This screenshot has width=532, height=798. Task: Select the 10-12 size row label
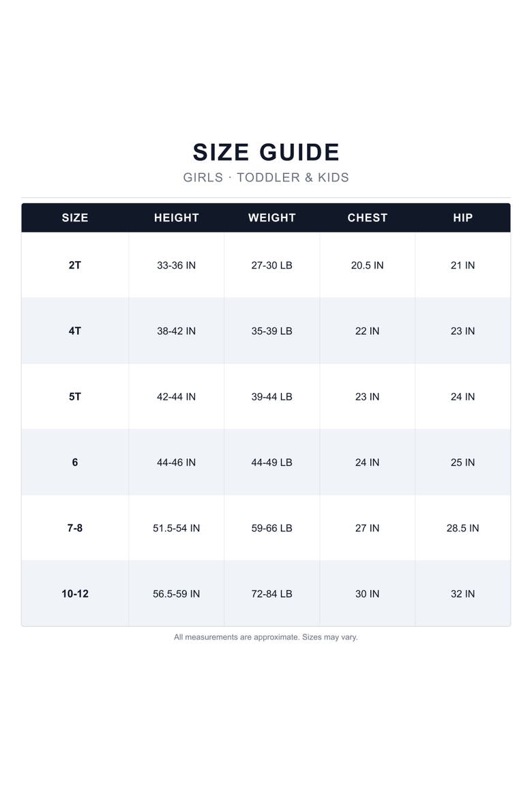pyautogui.click(x=75, y=593)
